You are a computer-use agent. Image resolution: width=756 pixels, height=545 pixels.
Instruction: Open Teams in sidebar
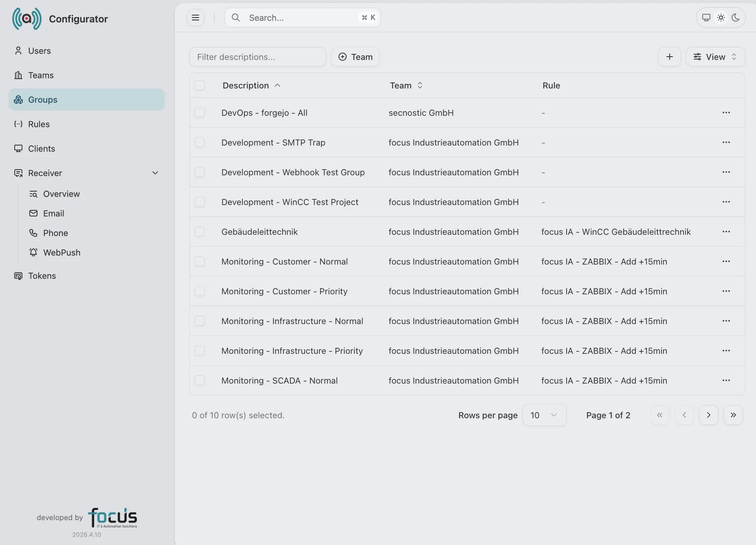(x=87, y=75)
